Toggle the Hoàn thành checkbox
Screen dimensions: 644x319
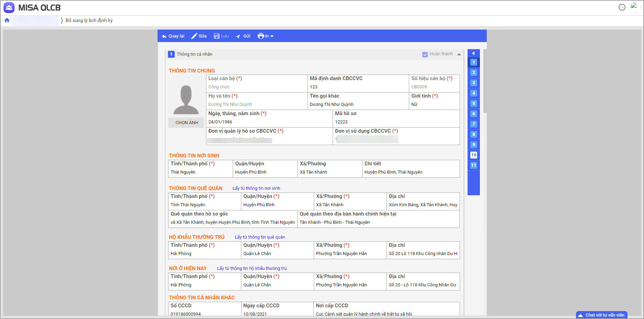coord(425,54)
